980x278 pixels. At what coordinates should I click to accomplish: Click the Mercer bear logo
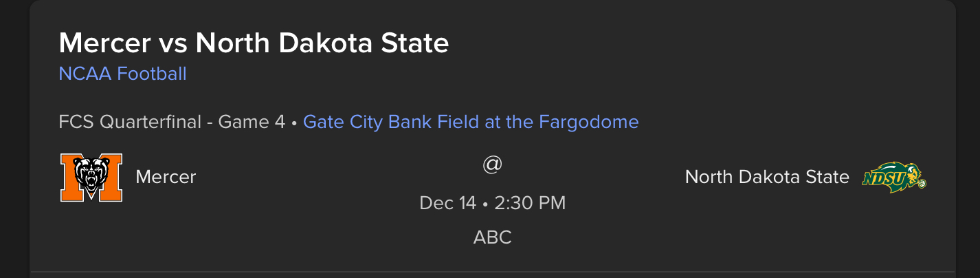pyautogui.click(x=91, y=178)
